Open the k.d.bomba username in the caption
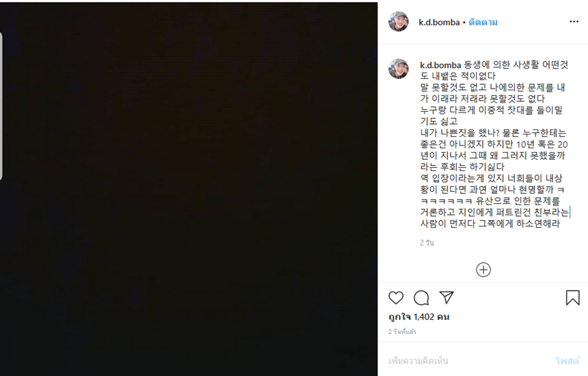 coord(440,65)
